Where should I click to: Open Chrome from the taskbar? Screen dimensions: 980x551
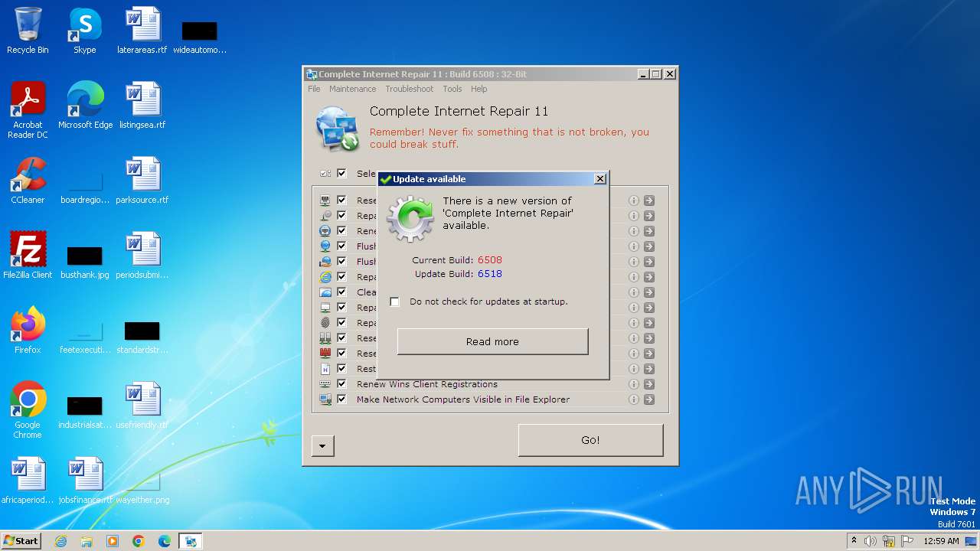[139, 541]
